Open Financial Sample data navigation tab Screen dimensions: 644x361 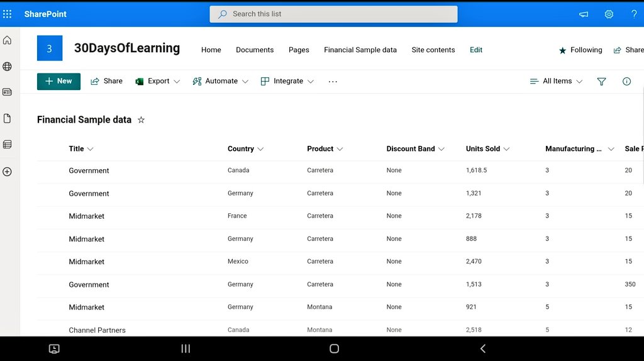360,50
